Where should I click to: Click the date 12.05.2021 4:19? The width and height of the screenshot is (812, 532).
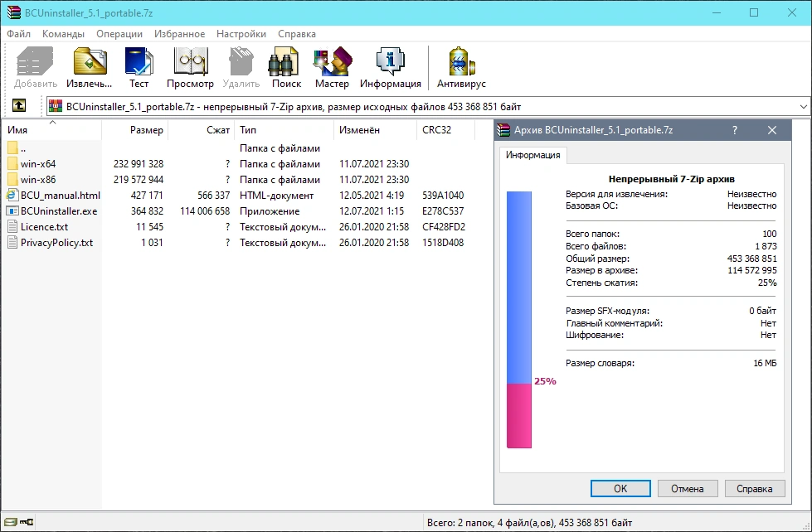(372, 196)
